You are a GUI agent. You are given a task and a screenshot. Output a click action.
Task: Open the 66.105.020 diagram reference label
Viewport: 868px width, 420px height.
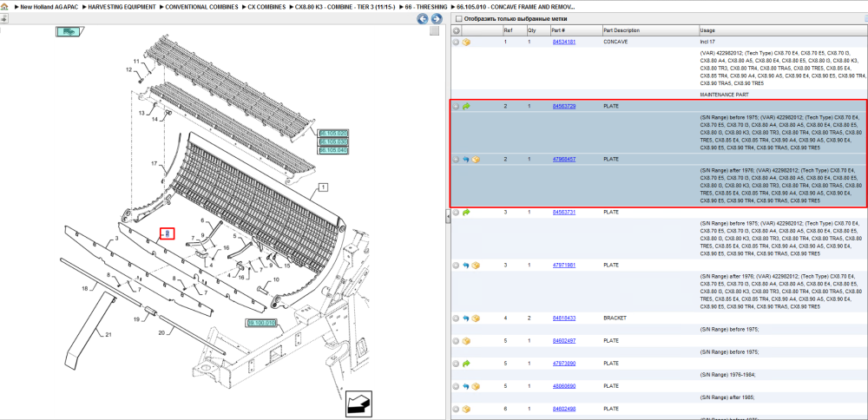click(332, 134)
